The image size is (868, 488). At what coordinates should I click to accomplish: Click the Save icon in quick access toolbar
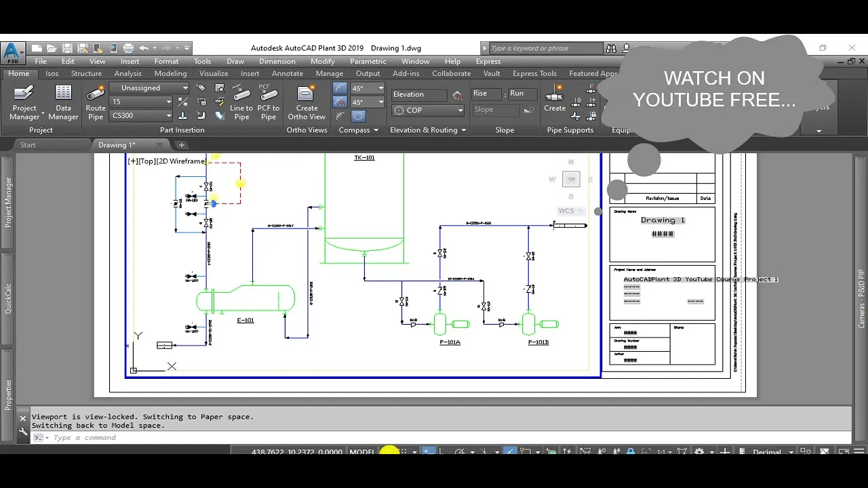click(x=67, y=48)
